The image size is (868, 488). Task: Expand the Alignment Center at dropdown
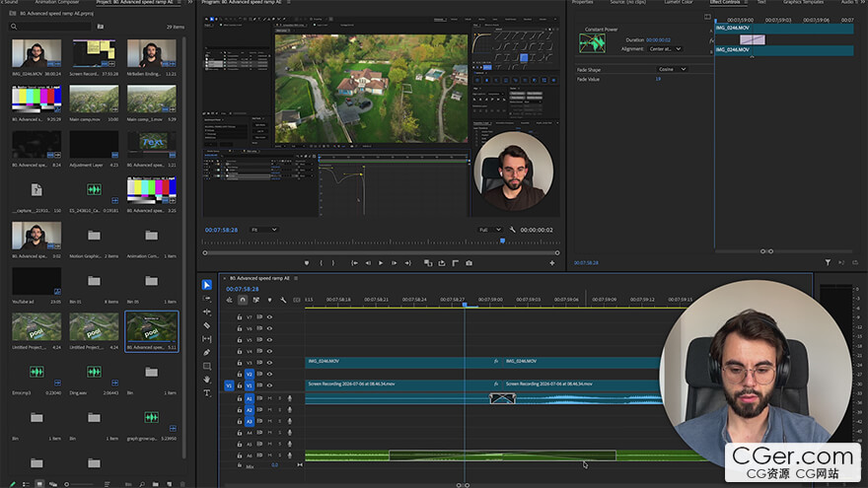pyautogui.click(x=665, y=48)
